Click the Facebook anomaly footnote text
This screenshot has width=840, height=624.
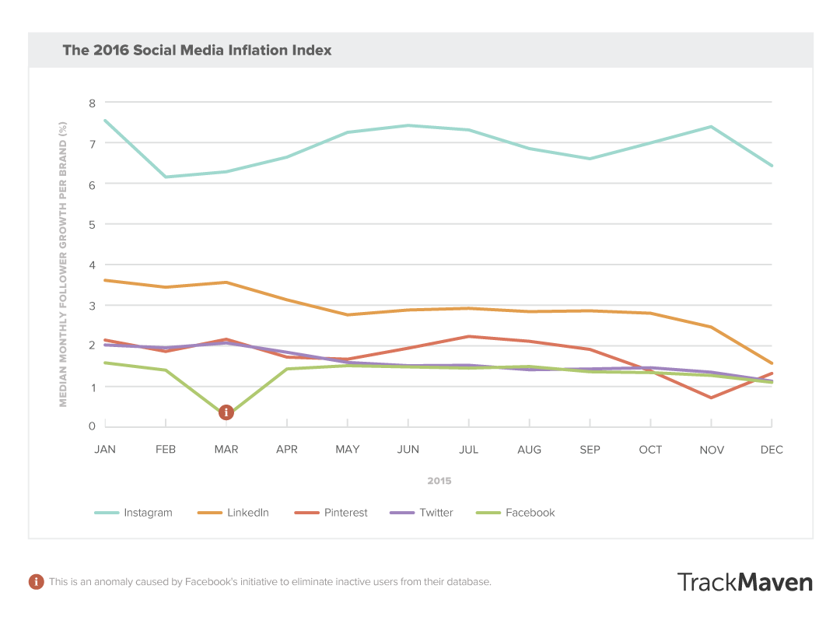pos(270,581)
